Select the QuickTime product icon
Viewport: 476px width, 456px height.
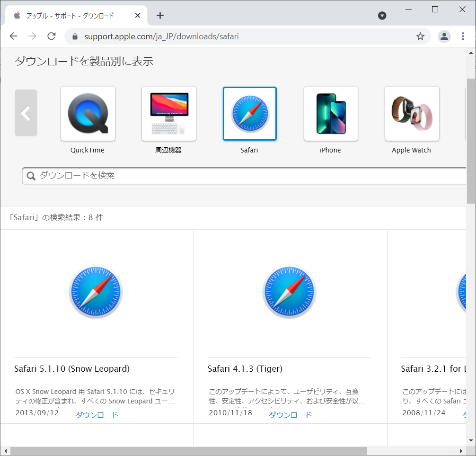click(x=88, y=114)
